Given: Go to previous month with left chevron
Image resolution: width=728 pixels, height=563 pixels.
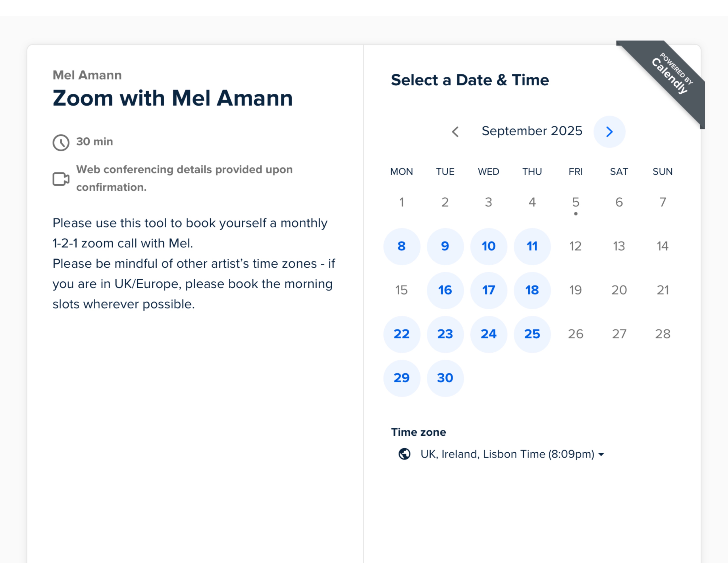Looking at the screenshot, I should point(455,132).
